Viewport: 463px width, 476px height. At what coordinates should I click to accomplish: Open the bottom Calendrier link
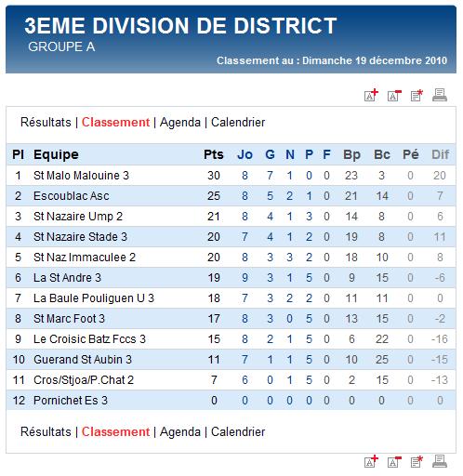238,431
